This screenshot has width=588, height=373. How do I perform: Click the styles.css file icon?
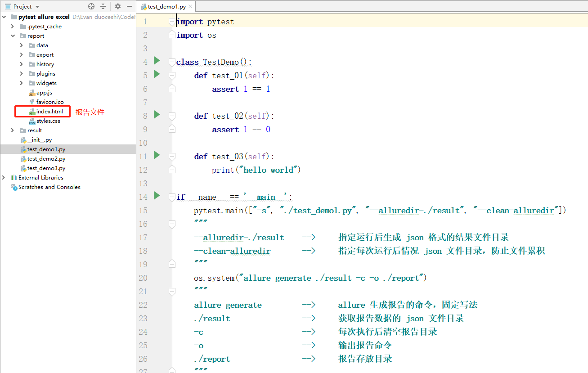pos(31,121)
